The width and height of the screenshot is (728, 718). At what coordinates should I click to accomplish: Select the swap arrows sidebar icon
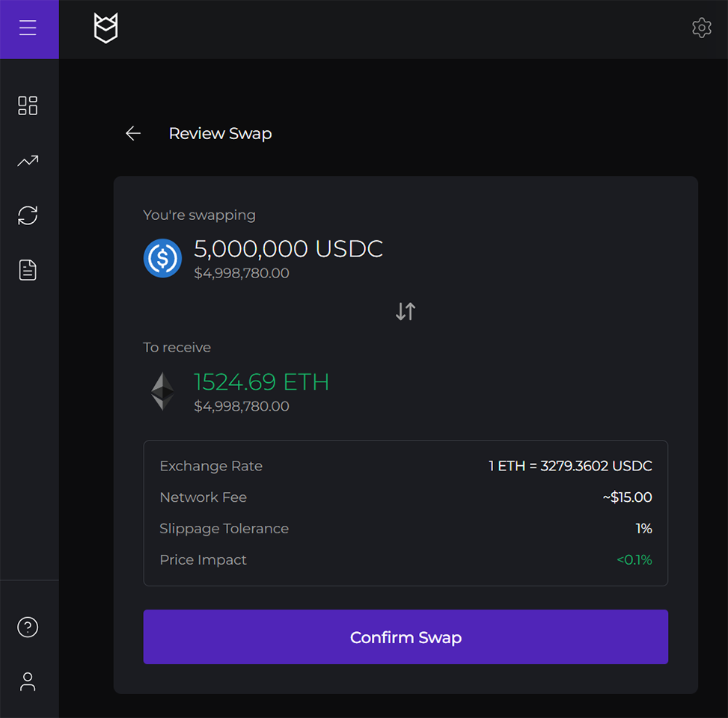point(28,215)
